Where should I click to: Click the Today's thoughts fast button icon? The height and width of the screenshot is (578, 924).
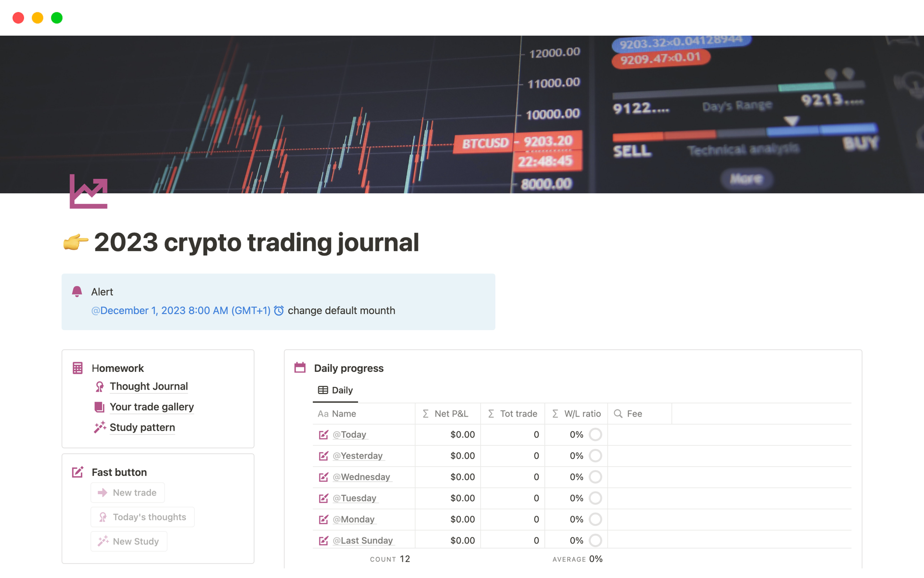coord(101,516)
